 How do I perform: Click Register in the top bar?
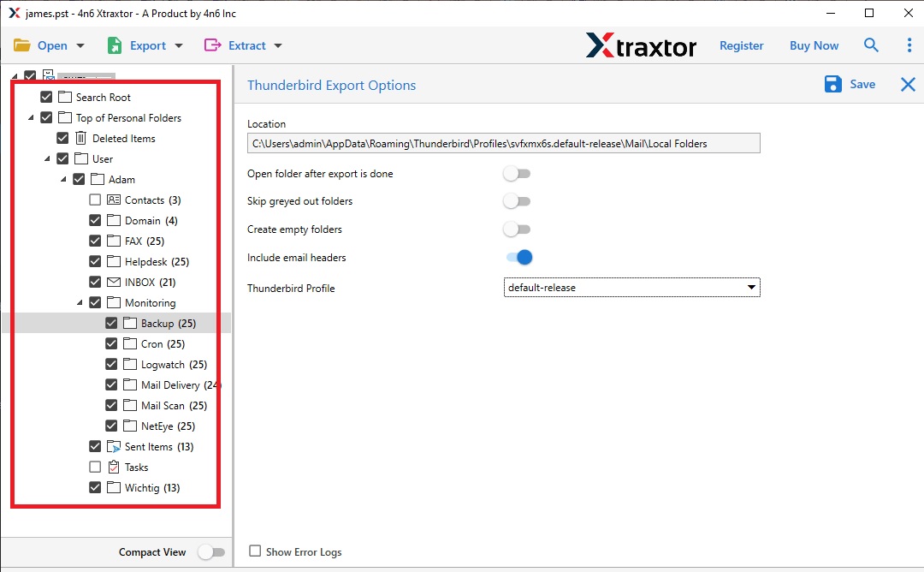741,45
